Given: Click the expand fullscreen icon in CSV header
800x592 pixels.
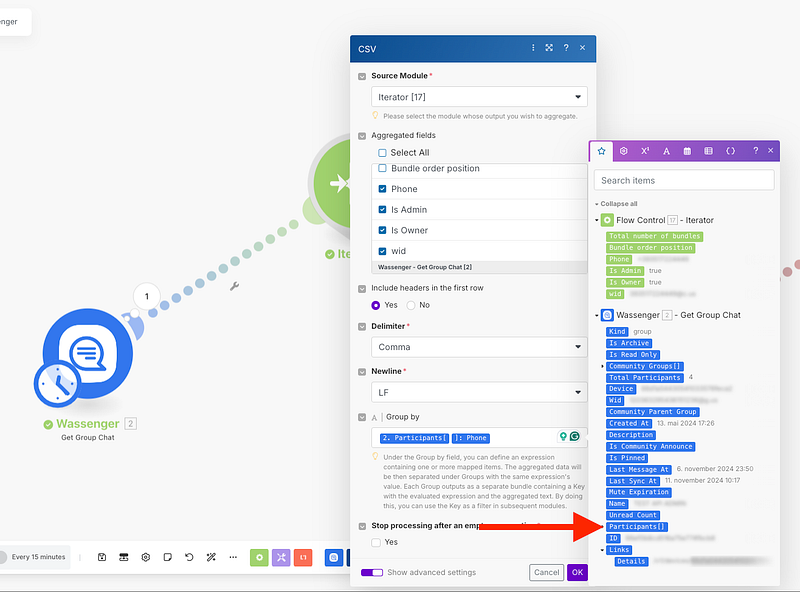Looking at the screenshot, I should (549, 48).
